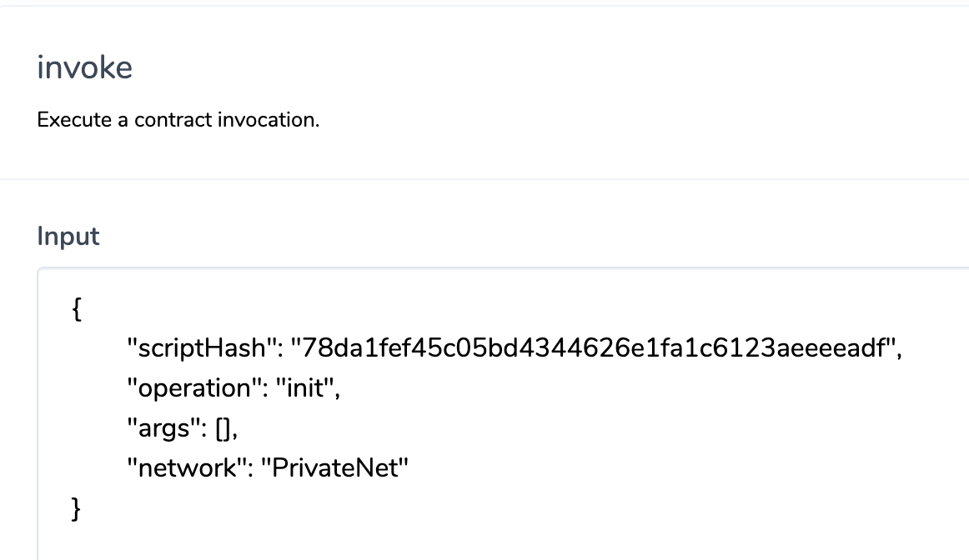This screenshot has height=560, width=969.
Task: Click the closing curly brace in the JSON
Action: [77, 507]
